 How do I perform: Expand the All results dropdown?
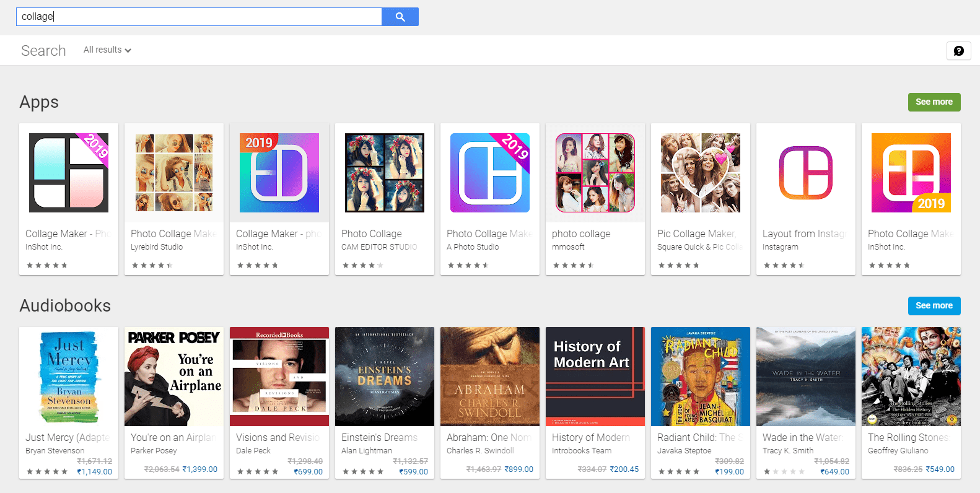tap(107, 50)
